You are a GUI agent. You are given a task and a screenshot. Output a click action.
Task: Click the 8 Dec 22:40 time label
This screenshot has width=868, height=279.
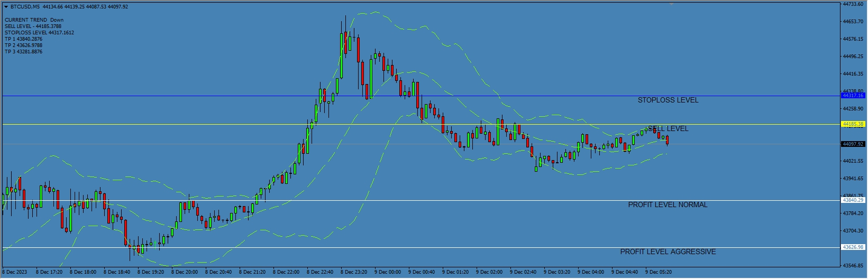coord(320,272)
